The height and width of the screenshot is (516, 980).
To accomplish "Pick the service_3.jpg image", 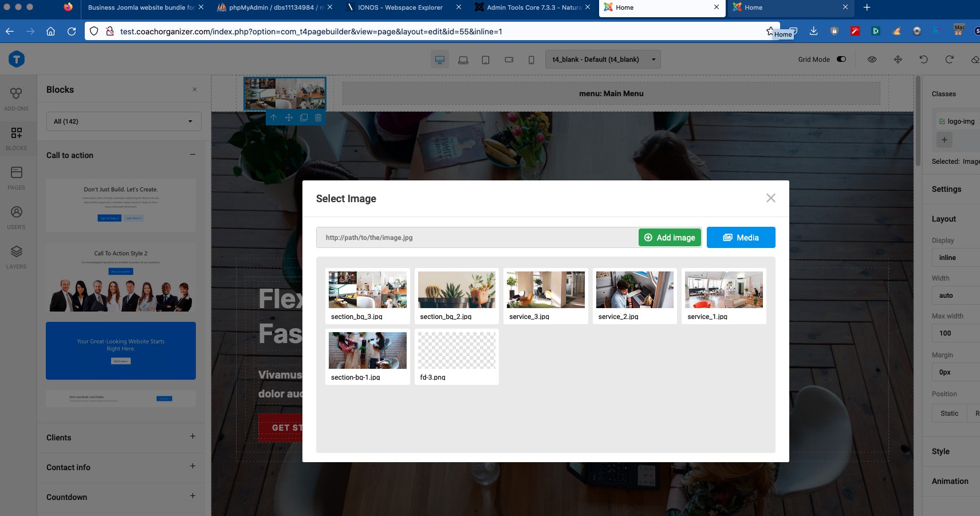I will pyautogui.click(x=546, y=296).
